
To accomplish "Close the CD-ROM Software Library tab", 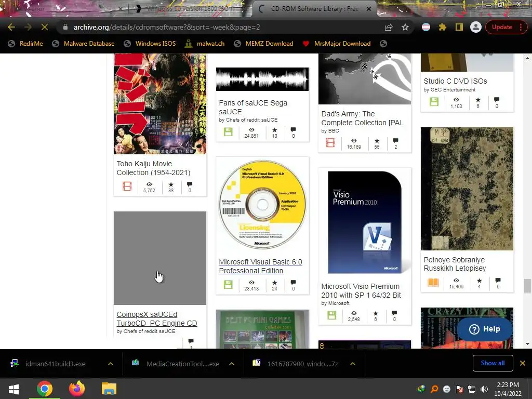I will (x=369, y=9).
